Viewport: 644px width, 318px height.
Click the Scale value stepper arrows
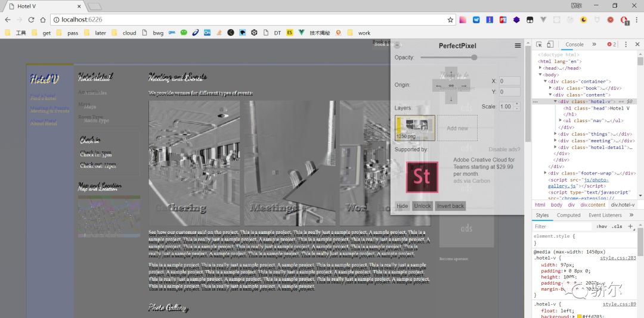(516, 106)
